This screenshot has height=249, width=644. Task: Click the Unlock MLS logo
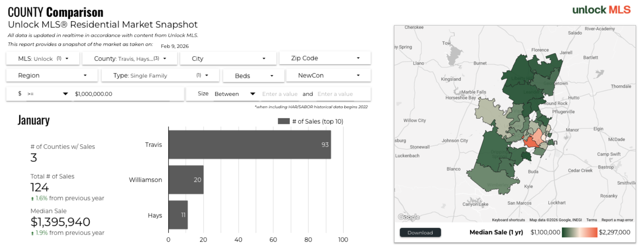(x=601, y=10)
